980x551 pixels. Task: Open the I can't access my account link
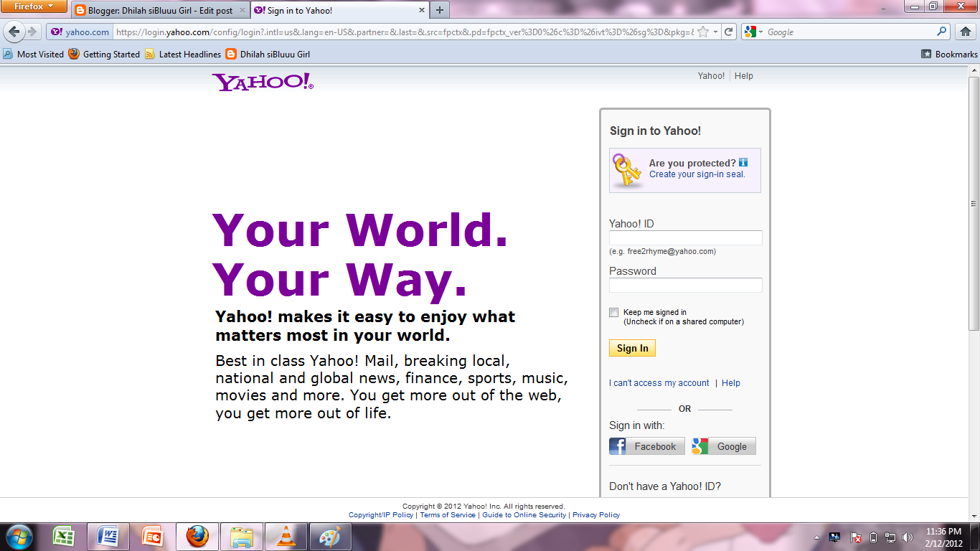(x=659, y=383)
